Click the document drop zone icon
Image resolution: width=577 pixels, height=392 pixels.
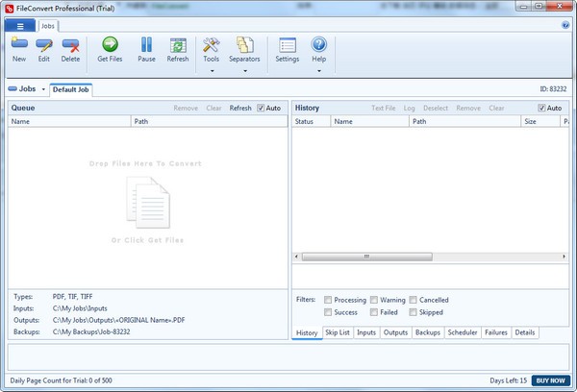tap(148, 203)
